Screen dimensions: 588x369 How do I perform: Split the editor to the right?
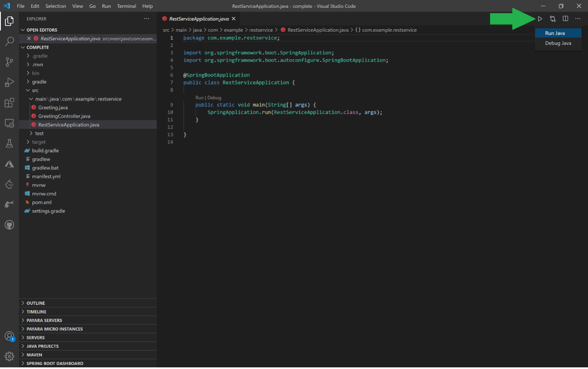565,18
